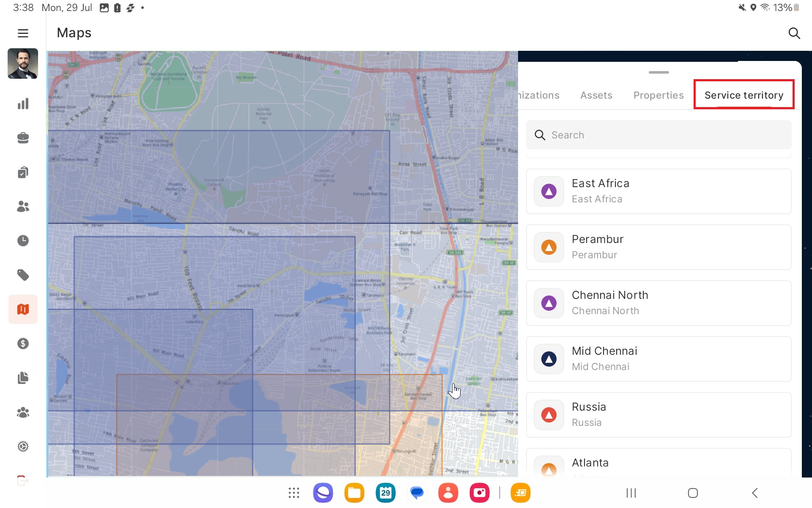
Task: Click the logout icon in sidebar
Action: point(23,480)
